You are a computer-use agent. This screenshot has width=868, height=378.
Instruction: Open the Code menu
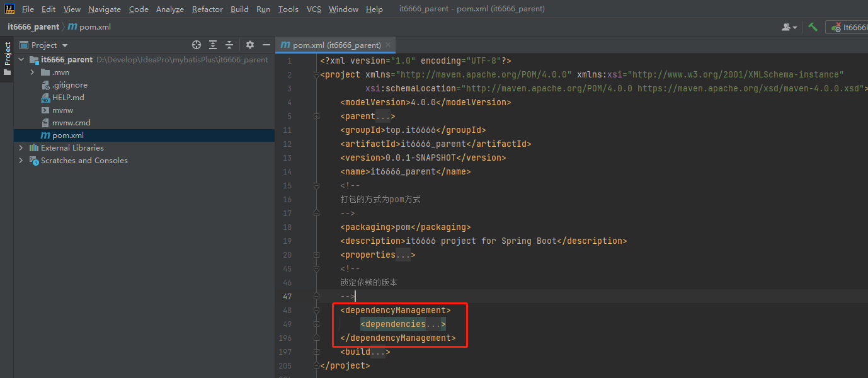tap(139, 9)
